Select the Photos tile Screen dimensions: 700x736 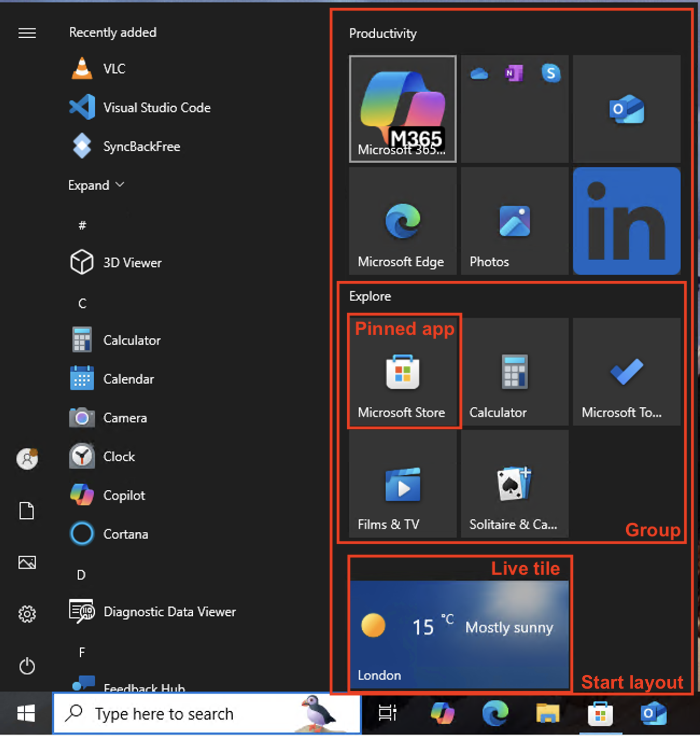coord(514,221)
